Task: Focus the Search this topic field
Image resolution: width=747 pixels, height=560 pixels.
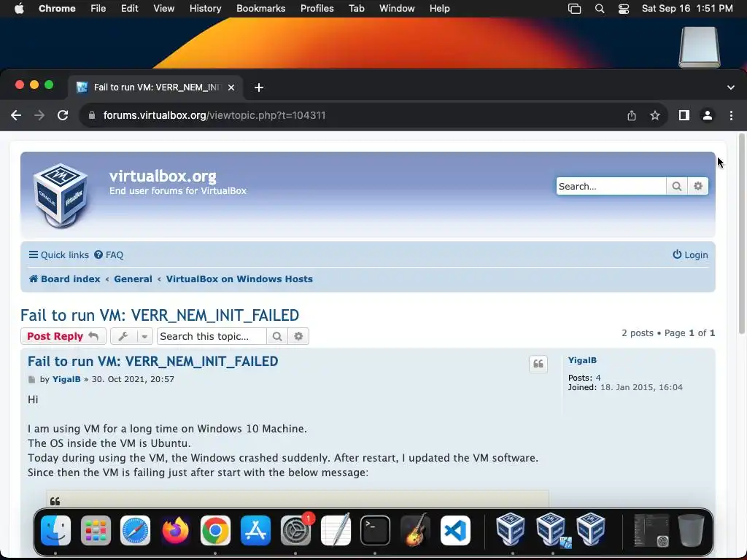Action: [212, 336]
